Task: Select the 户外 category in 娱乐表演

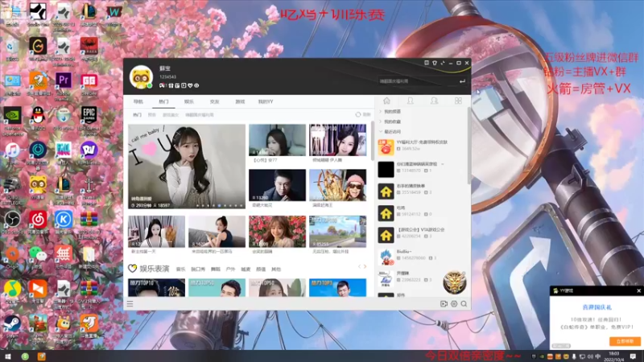Action: click(x=230, y=269)
